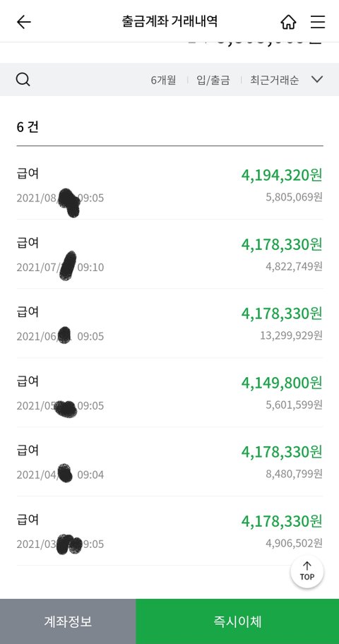This screenshot has height=644, width=339.
Task: Open 2021/06 급여 transaction with balance 13,299,929원
Action: (x=169, y=323)
